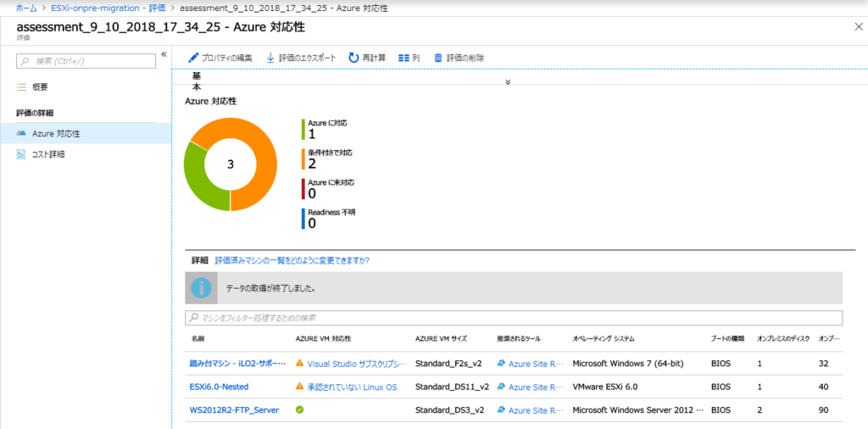Open the 評価済みマシンの一覧をどのように変更できますか? link

tap(292, 260)
